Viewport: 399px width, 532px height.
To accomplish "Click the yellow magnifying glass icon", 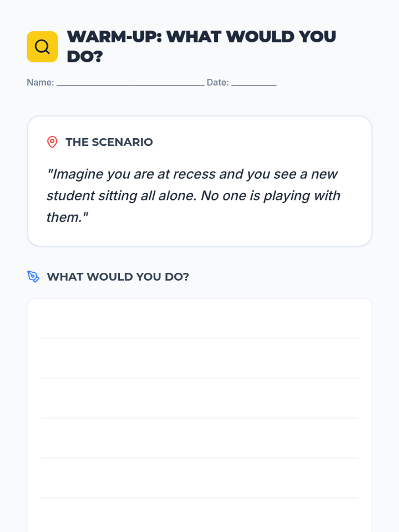I will 42,47.
